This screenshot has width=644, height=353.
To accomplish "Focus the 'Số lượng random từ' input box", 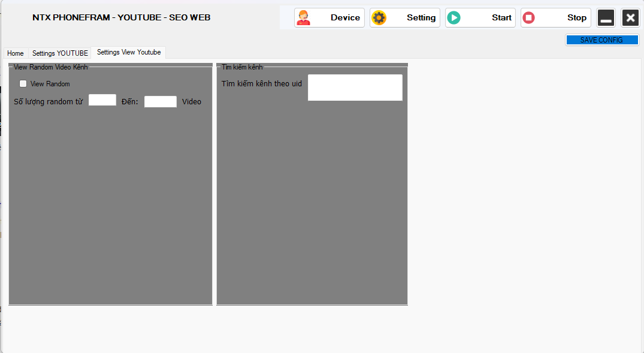I will (x=102, y=100).
